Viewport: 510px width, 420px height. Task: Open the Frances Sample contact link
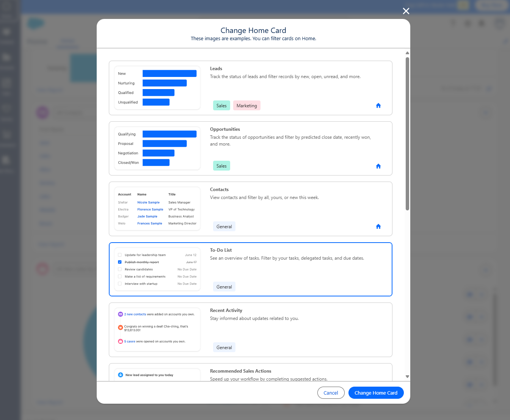point(149,223)
